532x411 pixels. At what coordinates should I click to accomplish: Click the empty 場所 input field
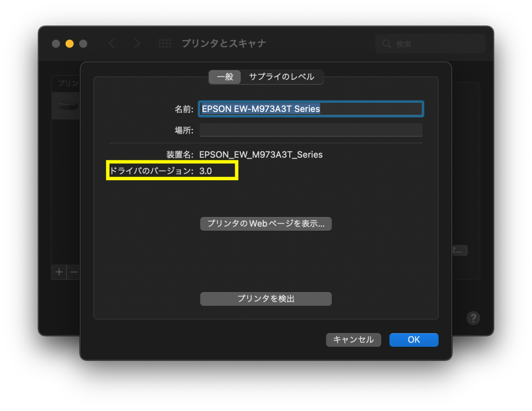[311, 130]
